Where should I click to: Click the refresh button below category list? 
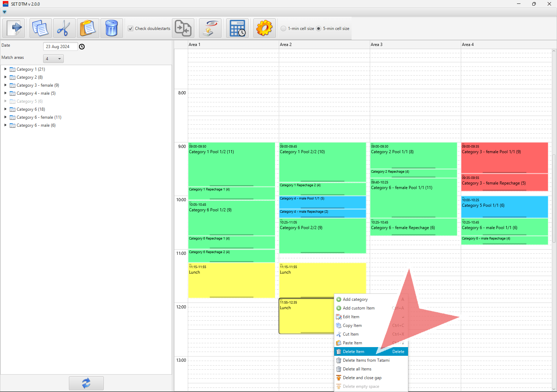[x=86, y=383]
